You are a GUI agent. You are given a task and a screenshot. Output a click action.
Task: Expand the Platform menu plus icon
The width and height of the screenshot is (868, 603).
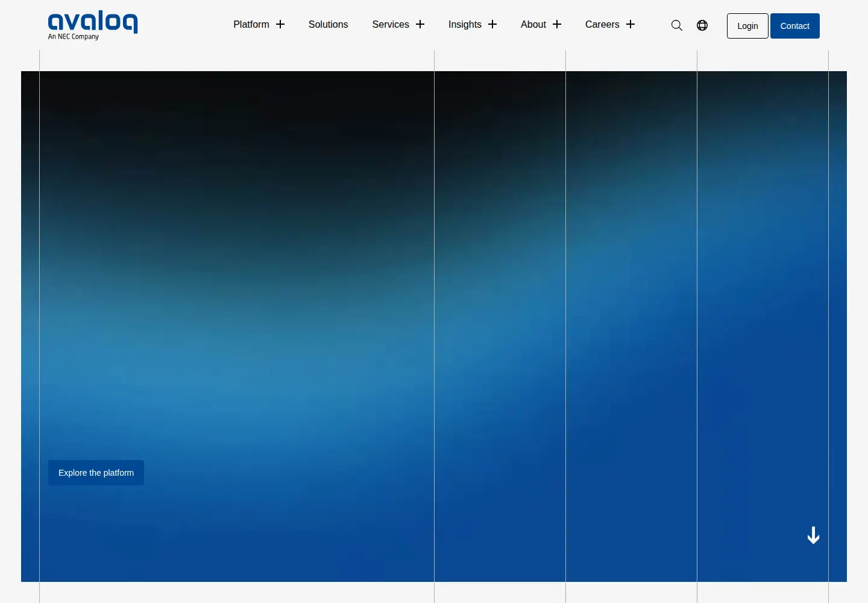click(x=280, y=24)
